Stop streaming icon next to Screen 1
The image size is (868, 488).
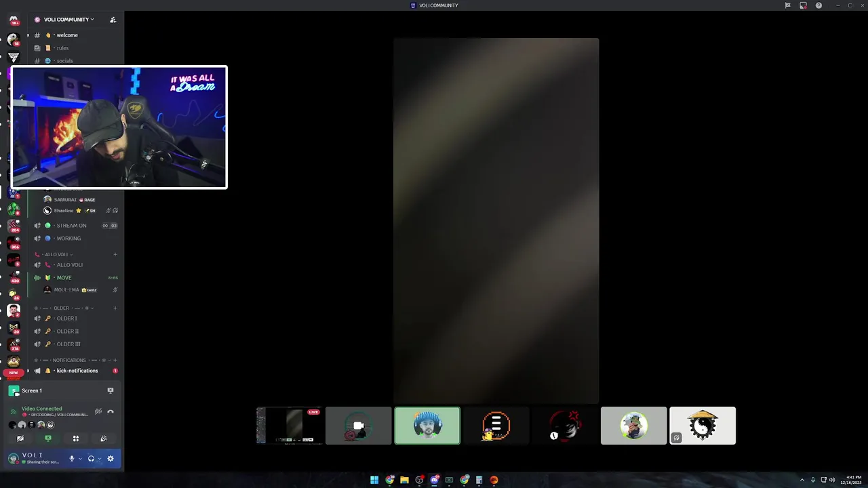tap(111, 390)
